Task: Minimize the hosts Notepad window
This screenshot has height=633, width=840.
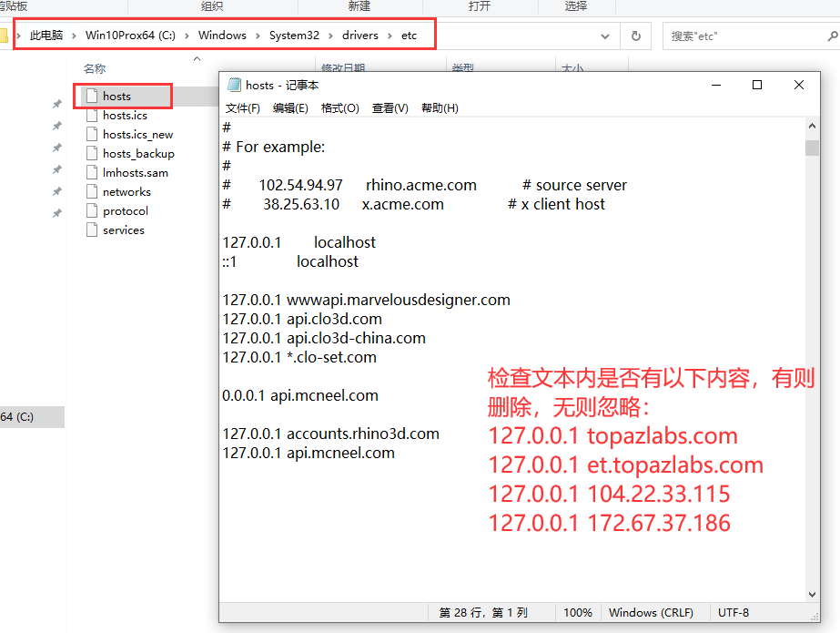Action: point(716,85)
